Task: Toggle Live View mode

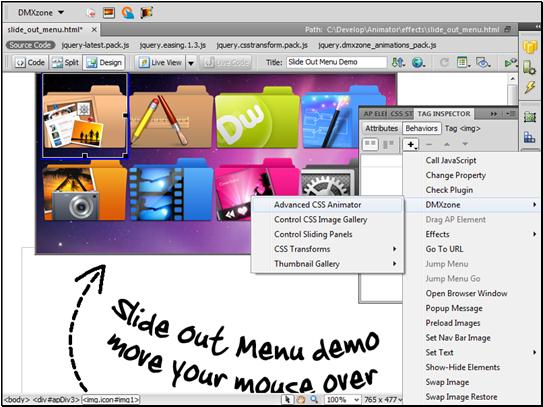Action: [x=160, y=63]
